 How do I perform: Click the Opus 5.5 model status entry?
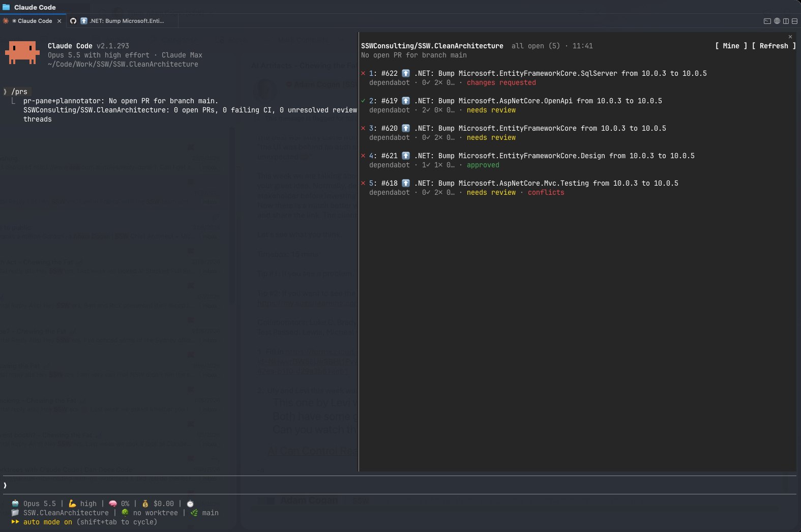pyautogui.click(x=34, y=504)
